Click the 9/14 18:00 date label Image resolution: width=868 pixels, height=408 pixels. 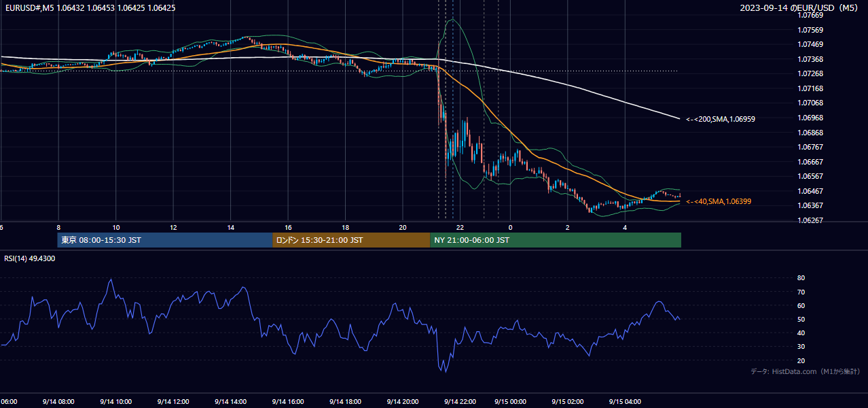345,401
